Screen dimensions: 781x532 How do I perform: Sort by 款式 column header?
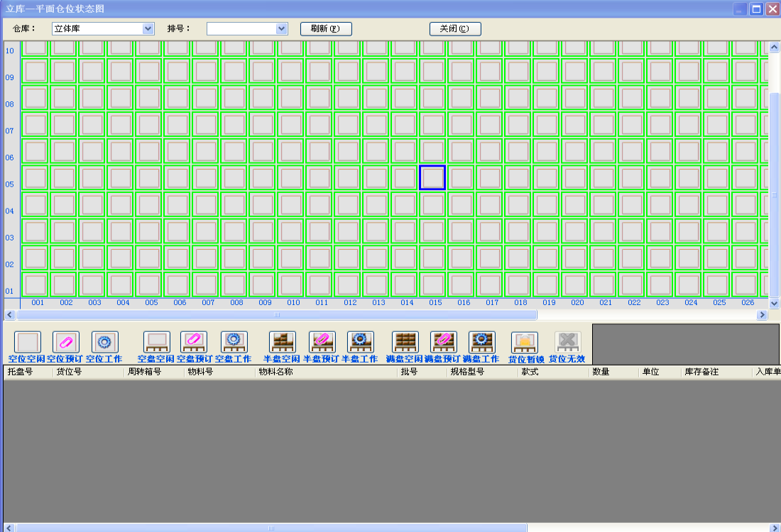(x=553, y=372)
